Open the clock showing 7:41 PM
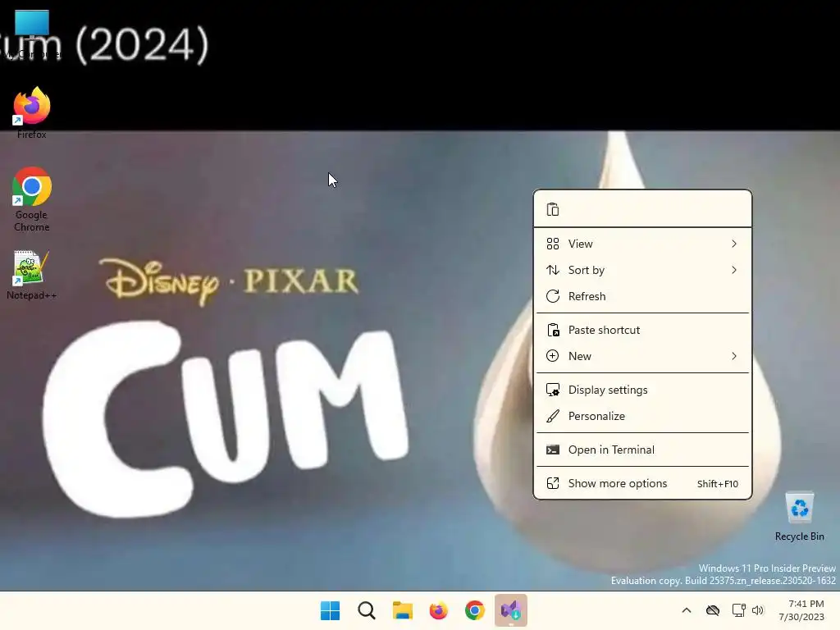This screenshot has width=840, height=630. click(801, 610)
